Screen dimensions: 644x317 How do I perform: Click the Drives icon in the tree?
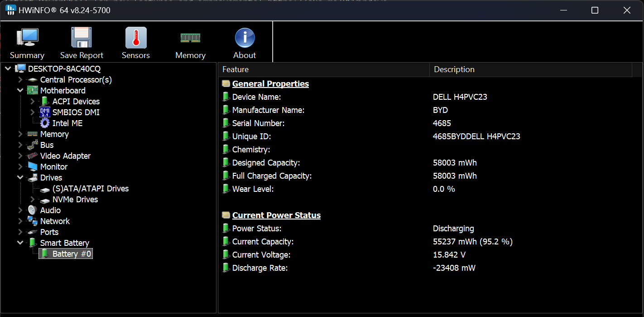33,177
